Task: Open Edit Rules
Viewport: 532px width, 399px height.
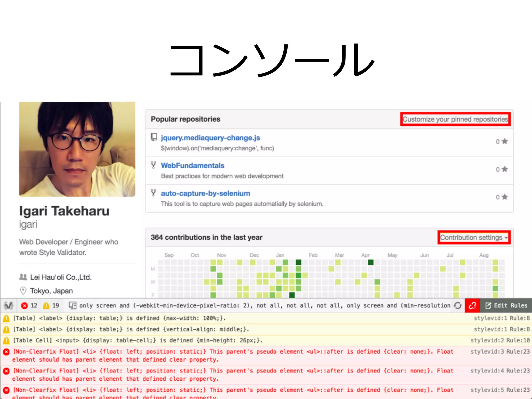Action: click(x=506, y=305)
